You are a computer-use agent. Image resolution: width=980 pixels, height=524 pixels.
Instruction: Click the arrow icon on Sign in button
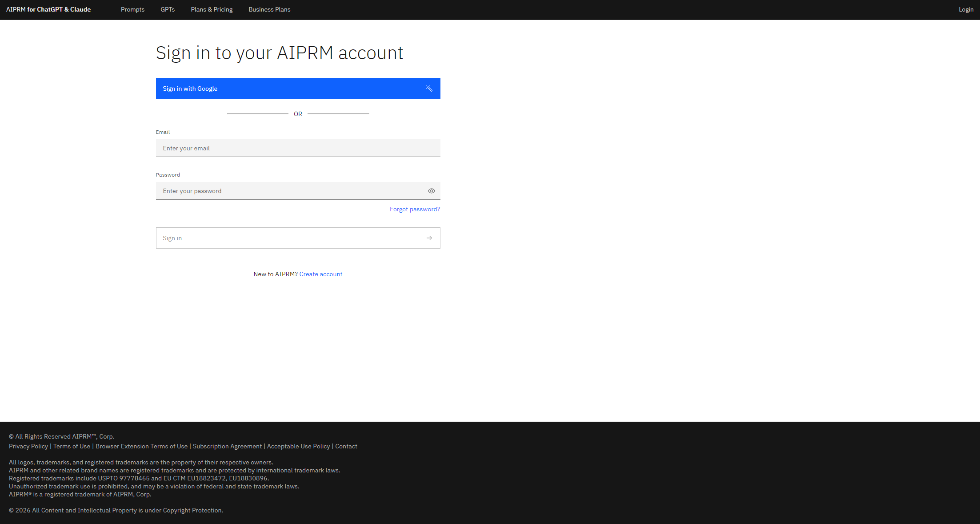tap(429, 238)
